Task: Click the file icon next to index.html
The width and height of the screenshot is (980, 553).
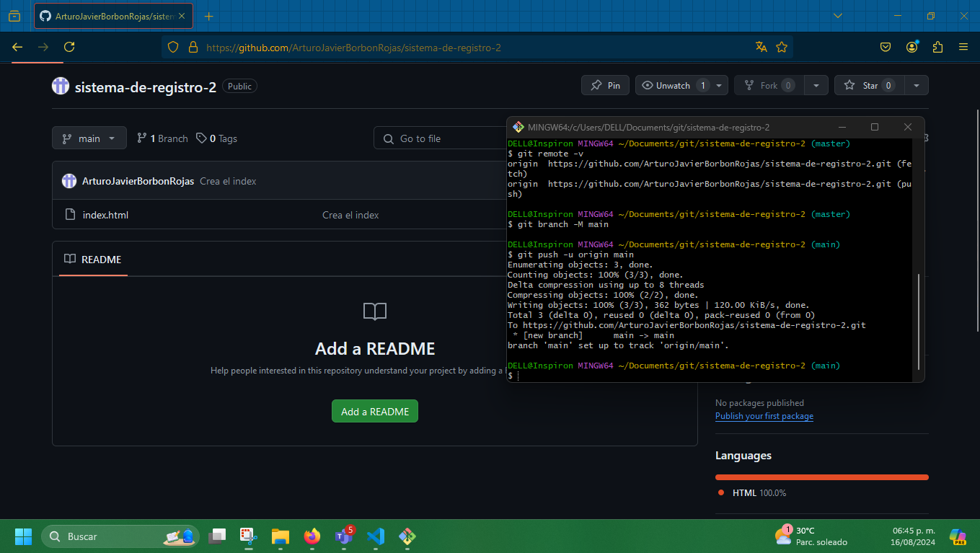Action: (70, 214)
